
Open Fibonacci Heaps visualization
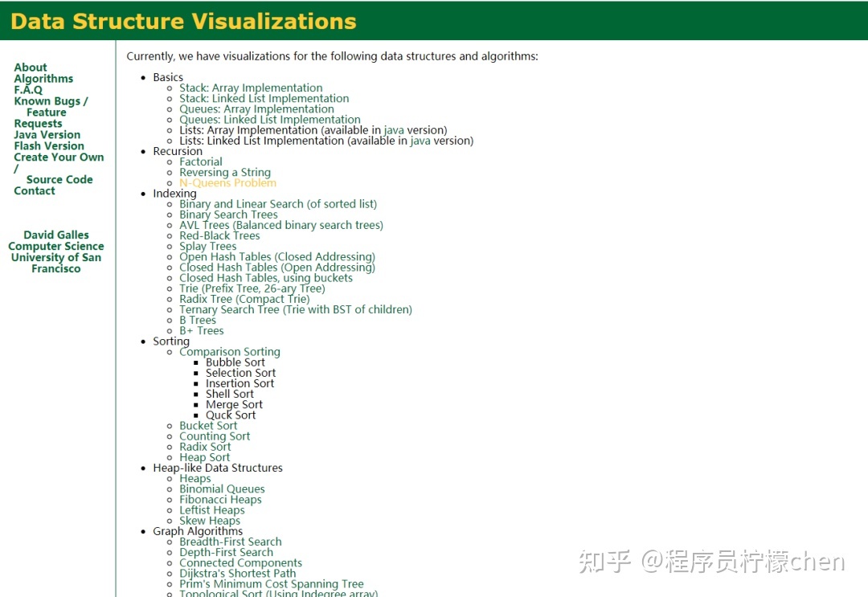coord(220,500)
